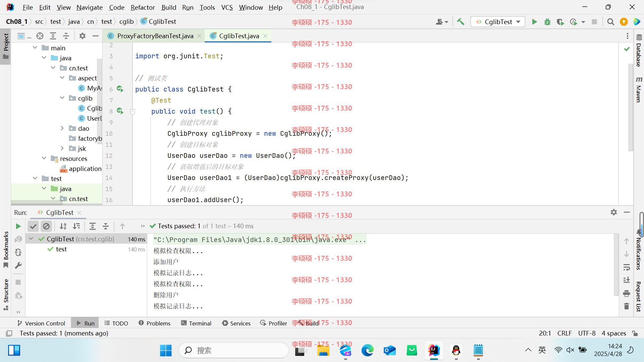Sort test results alphabetically
Screen dimensions: 644x362
[63, 226]
